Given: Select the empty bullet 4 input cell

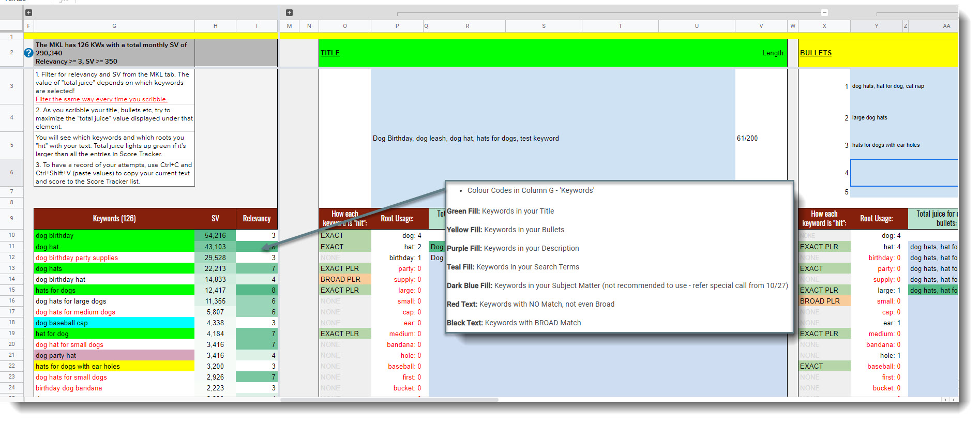Looking at the screenshot, I should click(904, 173).
